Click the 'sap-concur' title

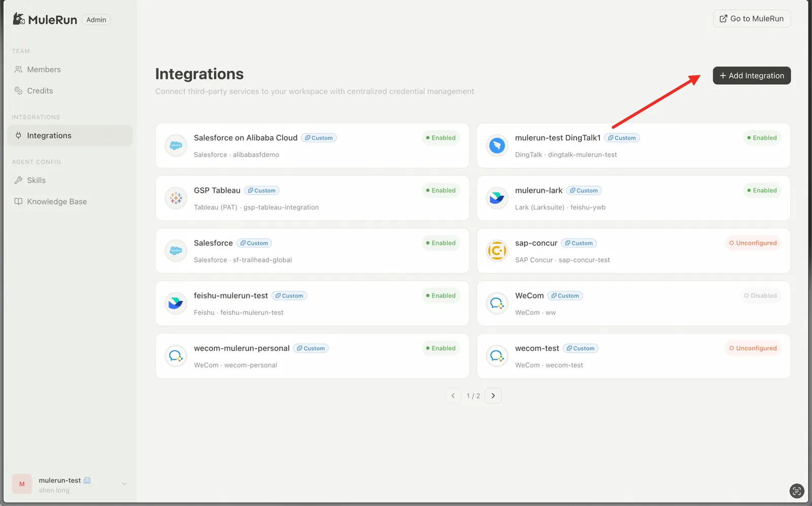tap(536, 243)
